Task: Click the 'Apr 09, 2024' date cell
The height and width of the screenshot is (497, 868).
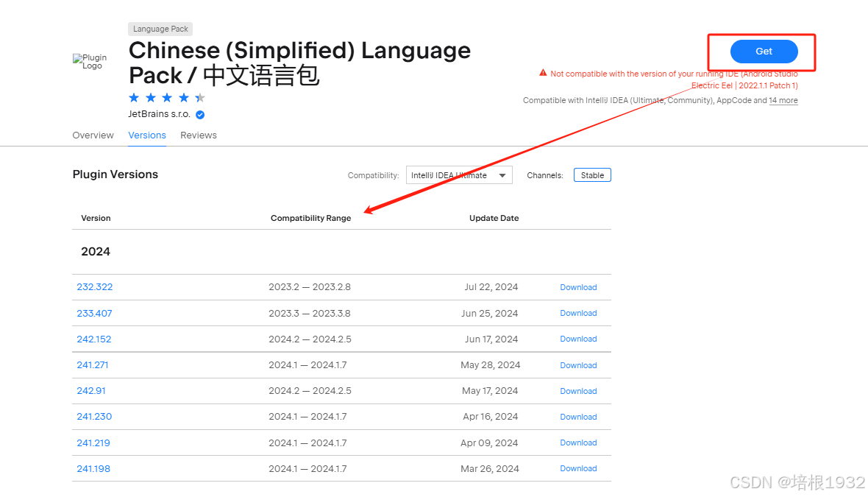Action: pos(489,443)
